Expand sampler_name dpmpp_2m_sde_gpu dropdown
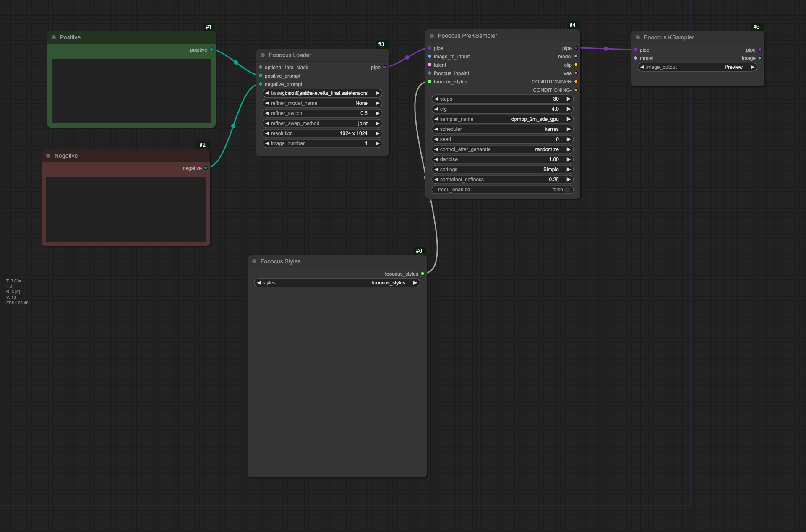The image size is (806, 532). coord(501,119)
